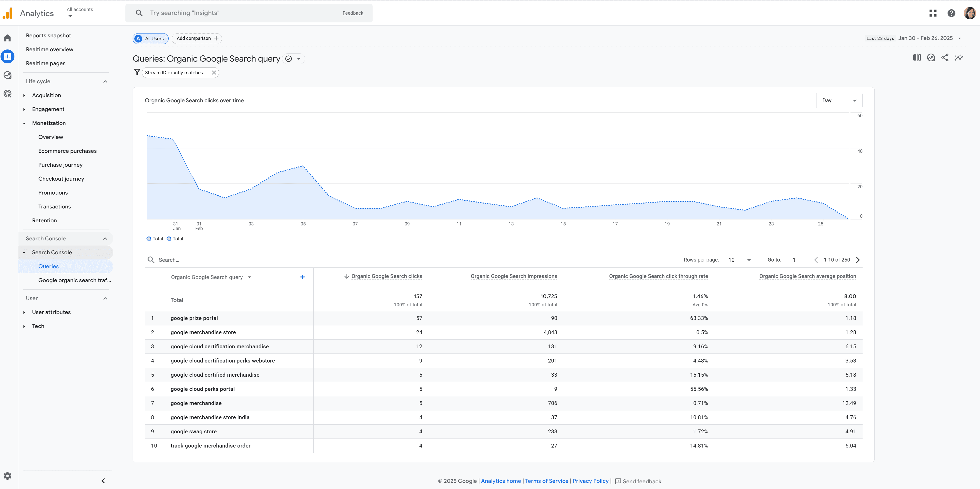This screenshot has height=489, width=980.
Task: Remove the Stream ID filter chip
Action: (214, 72)
